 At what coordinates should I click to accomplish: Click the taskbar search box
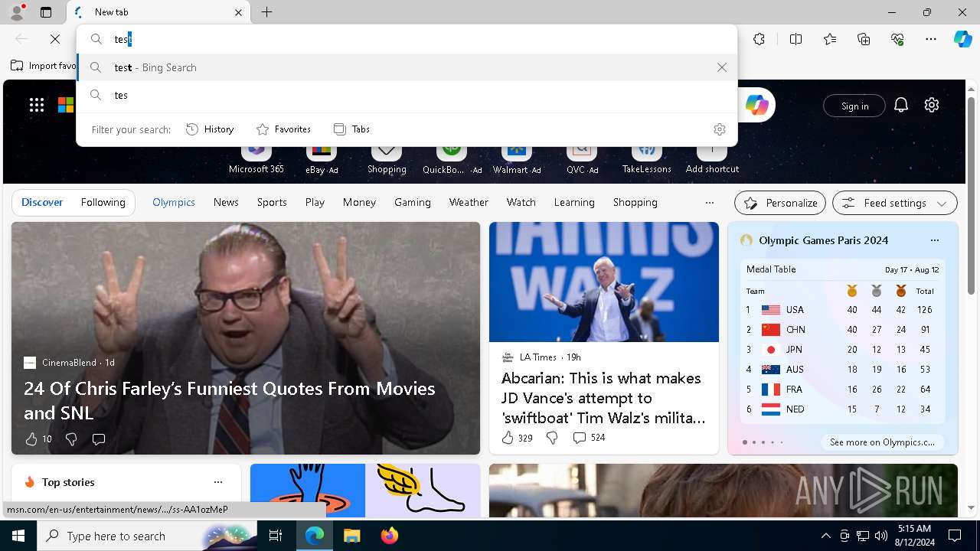point(149,536)
